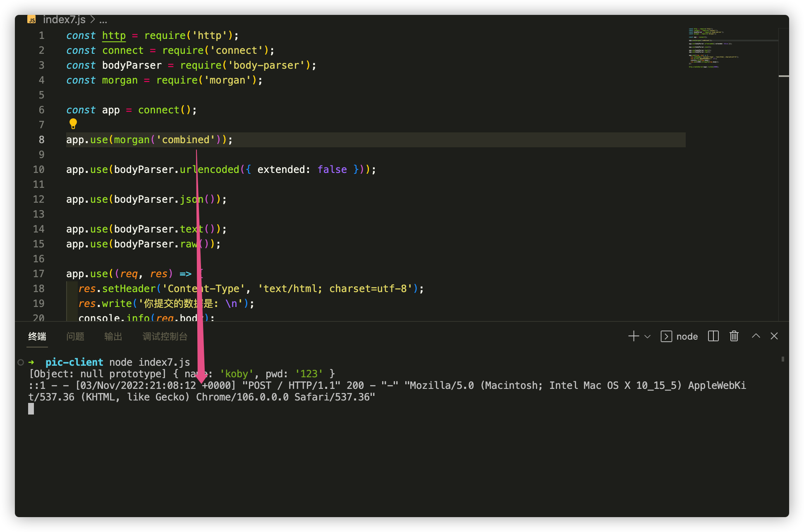The width and height of the screenshot is (804, 532).
Task: Click "POST / HTTP/1.1" in terminal log
Action: pos(291,386)
